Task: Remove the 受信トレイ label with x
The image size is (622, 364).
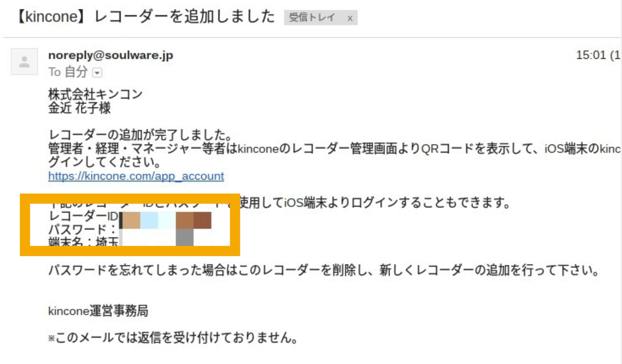Action: click(350, 18)
